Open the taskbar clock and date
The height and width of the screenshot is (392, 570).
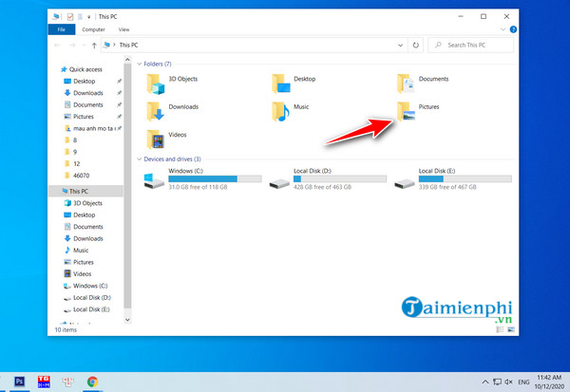click(549, 382)
